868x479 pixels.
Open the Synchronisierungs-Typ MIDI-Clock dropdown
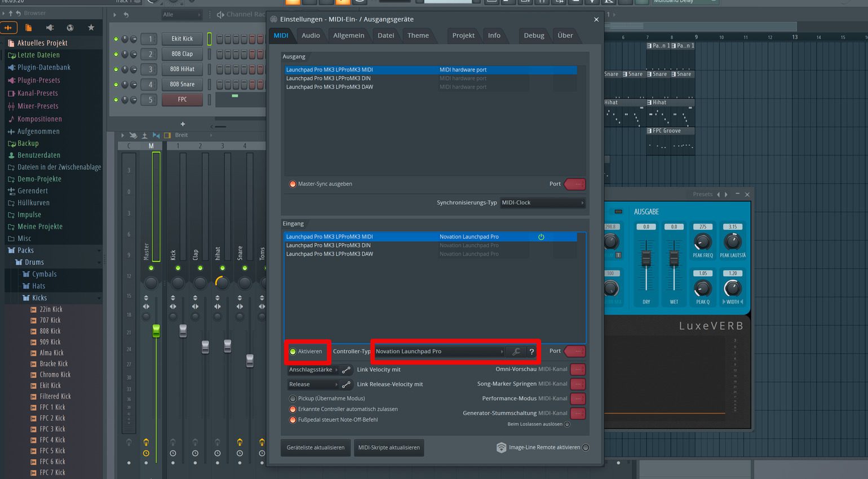[x=543, y=203]
